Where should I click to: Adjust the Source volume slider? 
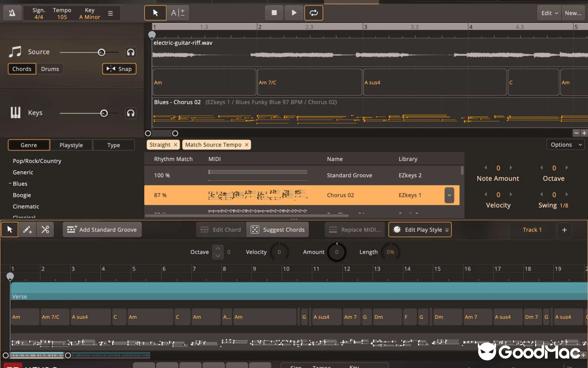point(102,52)
